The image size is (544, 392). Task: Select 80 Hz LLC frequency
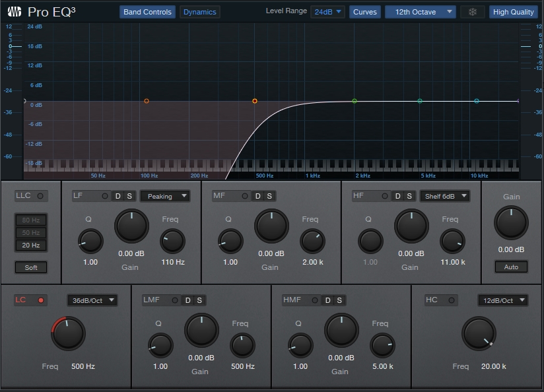point(31,220)
